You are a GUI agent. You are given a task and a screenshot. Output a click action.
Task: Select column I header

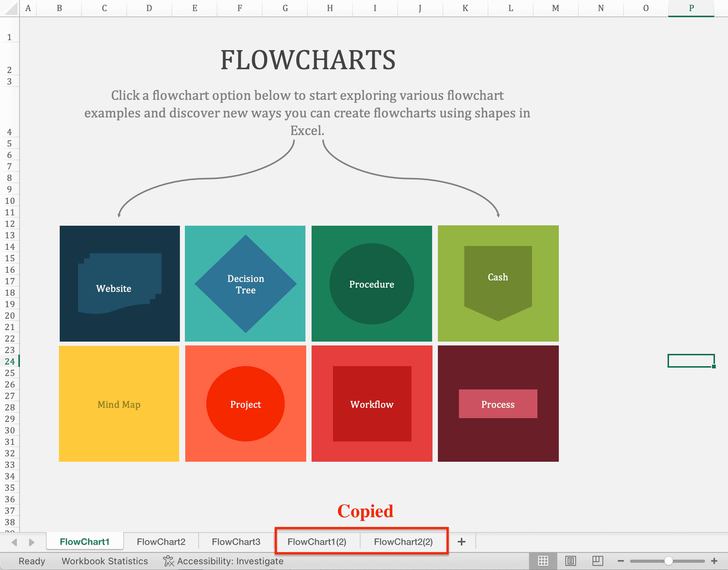pos(375,8)
